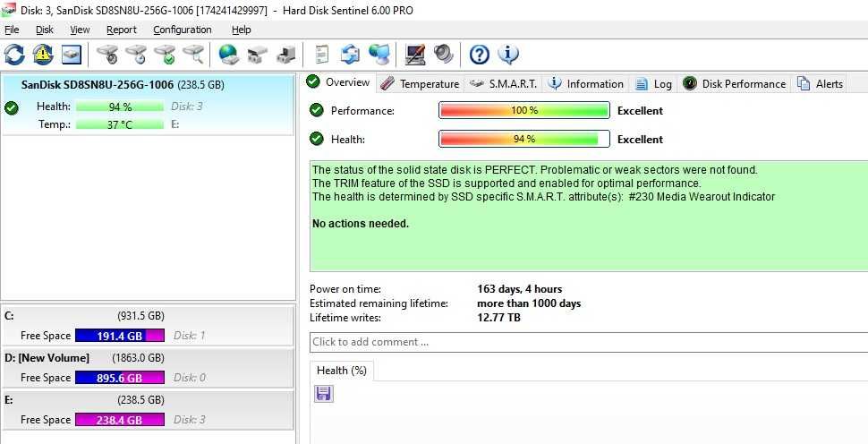Click the Health 94 % gradient bar
Image resolution: width=868 pixels, height=444 pixels.
point(524,139)
